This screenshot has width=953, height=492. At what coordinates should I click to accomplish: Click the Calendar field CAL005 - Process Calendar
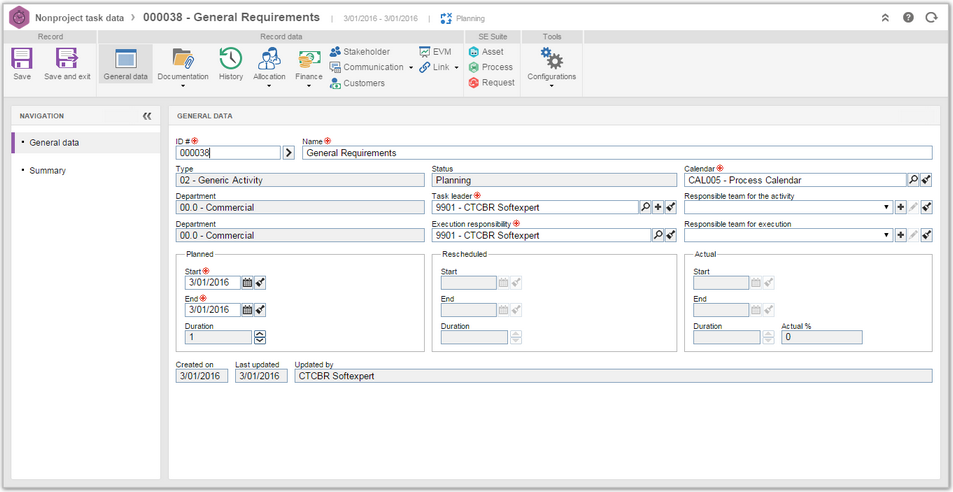pos(795,180)
